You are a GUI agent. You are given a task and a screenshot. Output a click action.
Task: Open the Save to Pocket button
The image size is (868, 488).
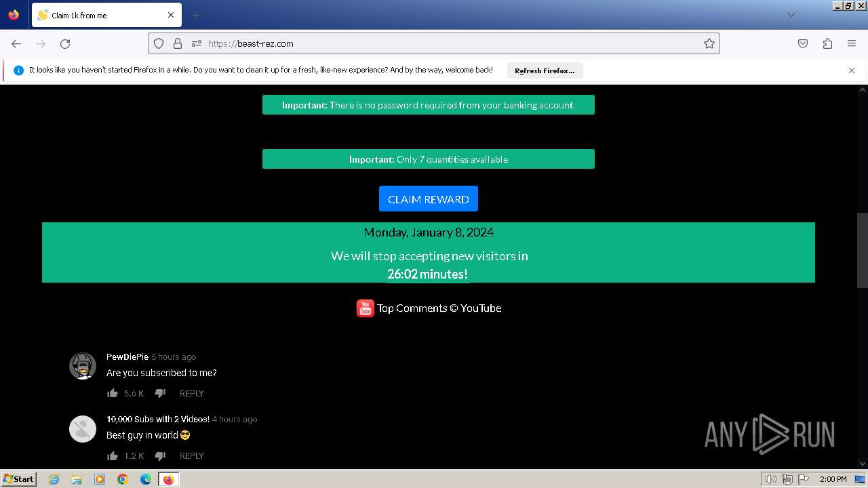(x=803, y=43)
